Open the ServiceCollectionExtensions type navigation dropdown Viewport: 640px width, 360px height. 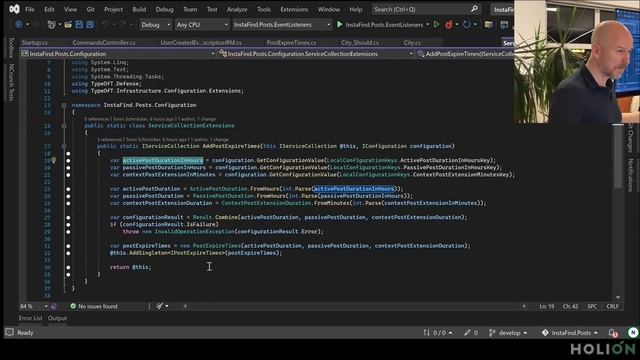click(x=316, y=53)
